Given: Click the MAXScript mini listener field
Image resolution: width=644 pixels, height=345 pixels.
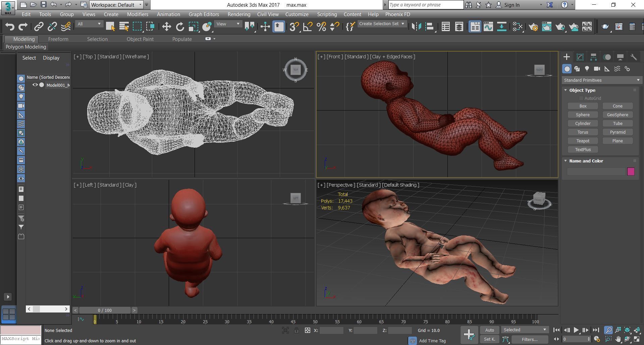Looking at the screenshot, I should tap(21, 339).
